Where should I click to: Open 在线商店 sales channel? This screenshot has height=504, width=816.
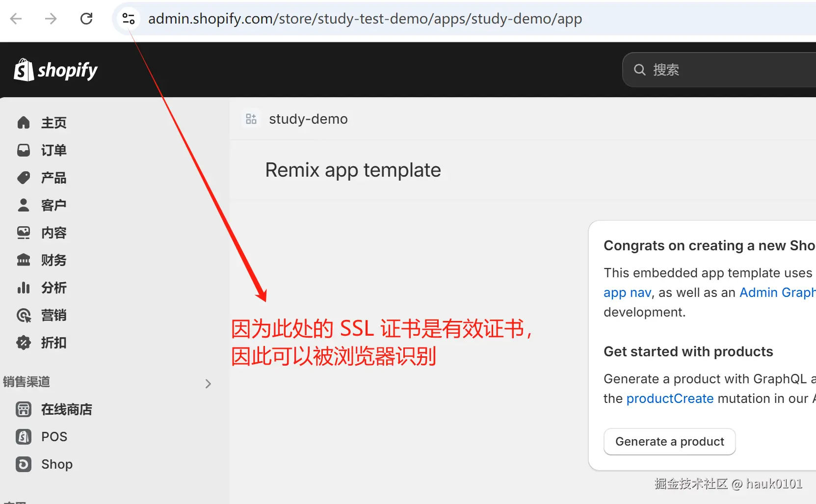(x=67, y=409)
